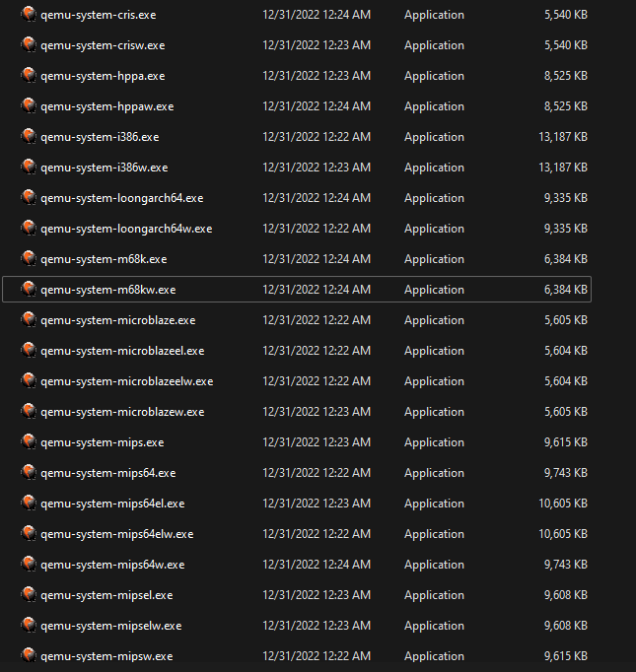The image size is (636, 672).
Task: Click the Application type of qemu-system-mips64w.exe
Action: (434, 565)
